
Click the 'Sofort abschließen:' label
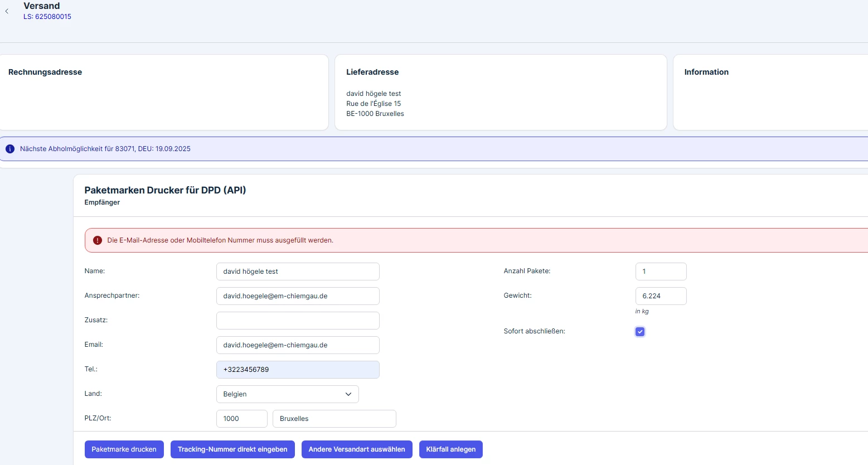pos(535,331)
